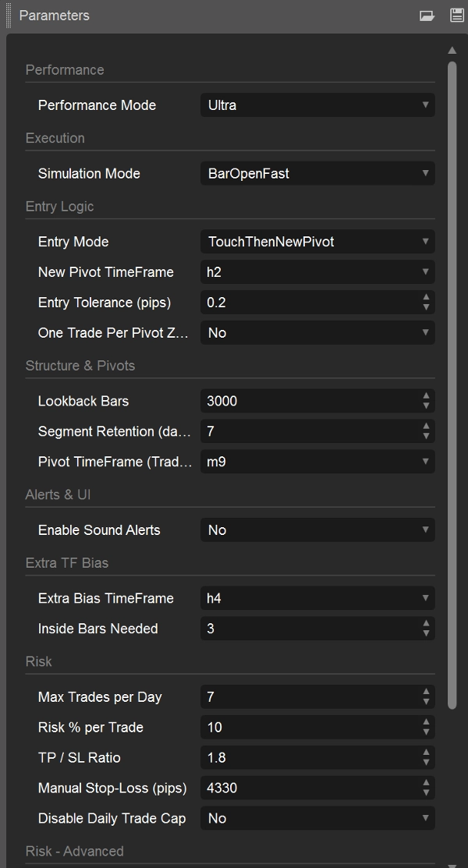Screen dimensions: 468x868
Task: Open the Simulation Mode dropdown
Action: (x=317, y=174)
